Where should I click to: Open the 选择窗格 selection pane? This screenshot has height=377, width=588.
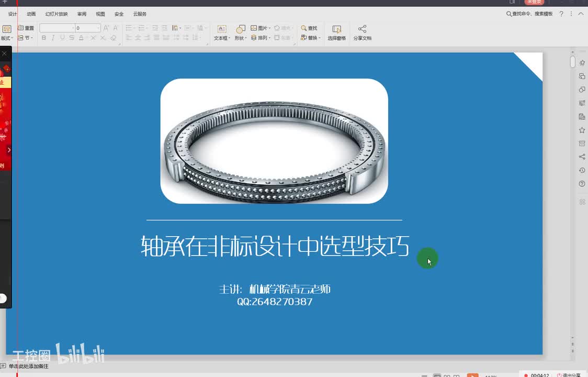(336, 33)
